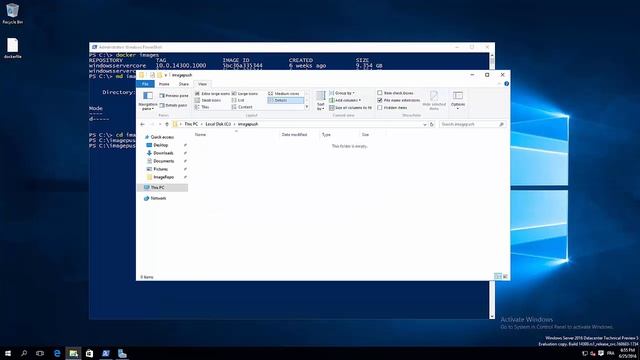Sort by Date modified column header
640x360 pixels.
[294, 134]
